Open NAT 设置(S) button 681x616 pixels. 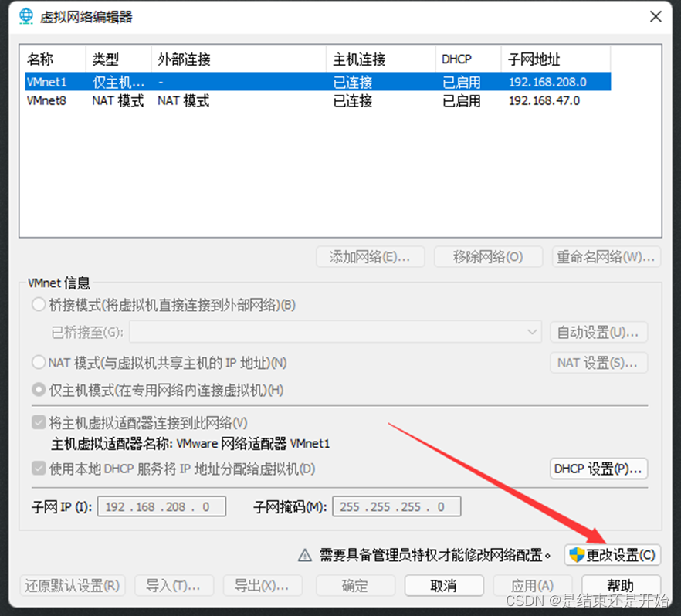click(x=598, y=363)
